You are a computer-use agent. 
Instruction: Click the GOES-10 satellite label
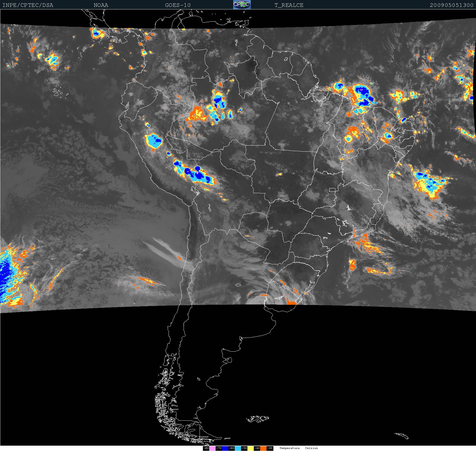pos(178,5)
